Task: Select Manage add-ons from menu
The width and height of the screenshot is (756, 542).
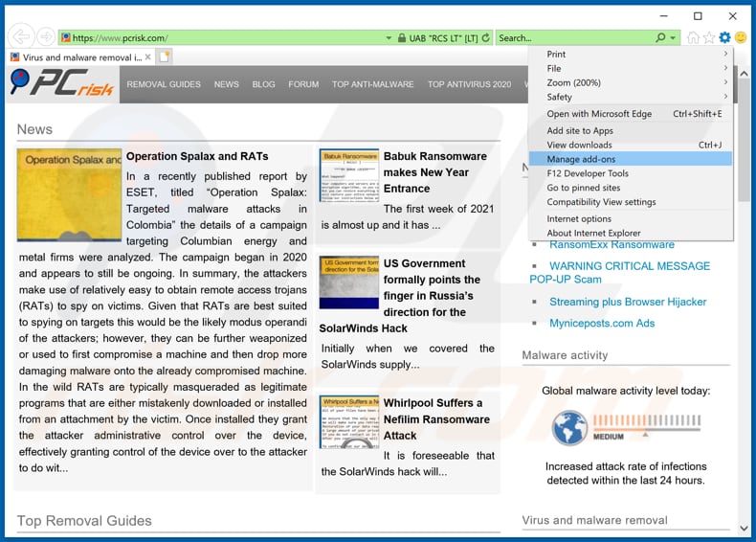Action: (581, 159)
